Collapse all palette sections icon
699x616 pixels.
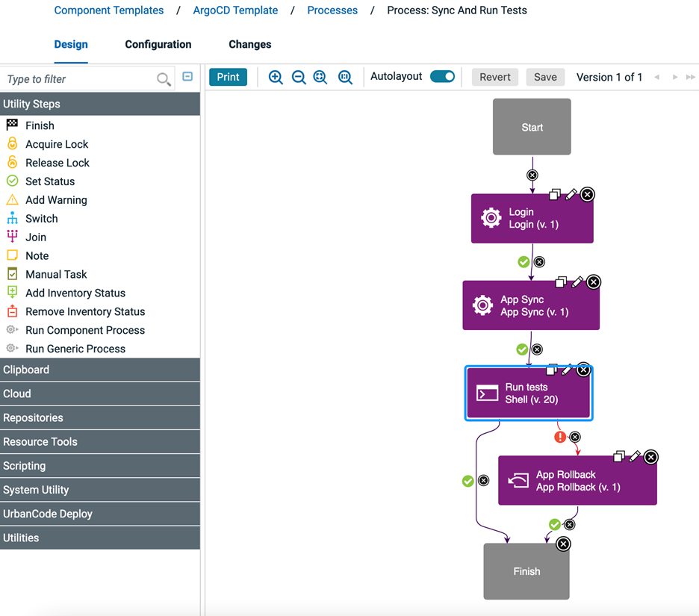tap(187, 77)
